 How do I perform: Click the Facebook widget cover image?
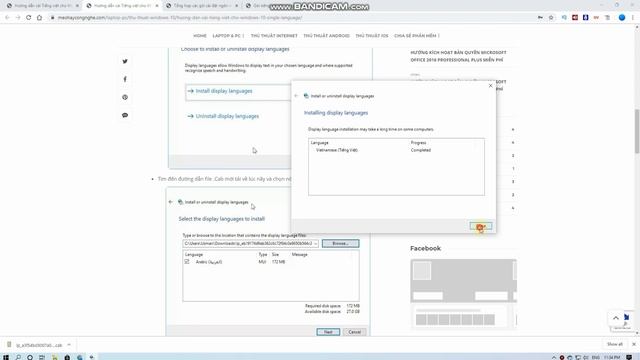(x=463, y=281)
